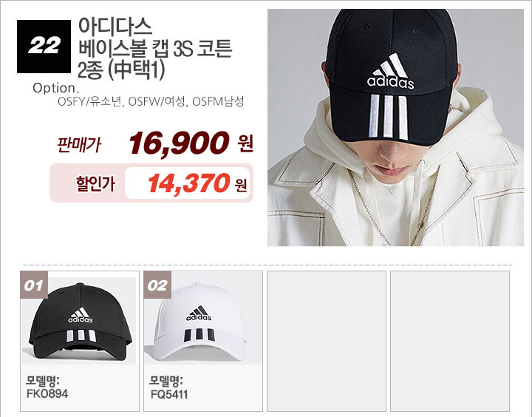Click the 할인가 label
This screenshot has width=532, height=417.
coord(95,183)
